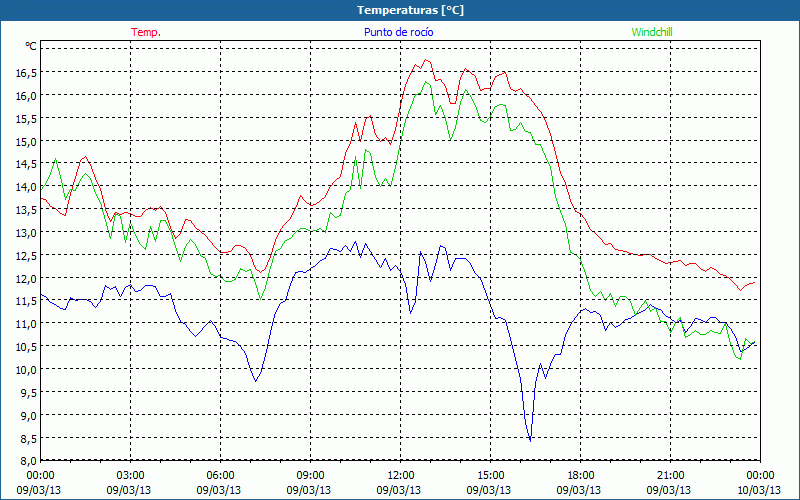Click the 06:00 time axis label
Screen dimensions: 800x500
220,475
